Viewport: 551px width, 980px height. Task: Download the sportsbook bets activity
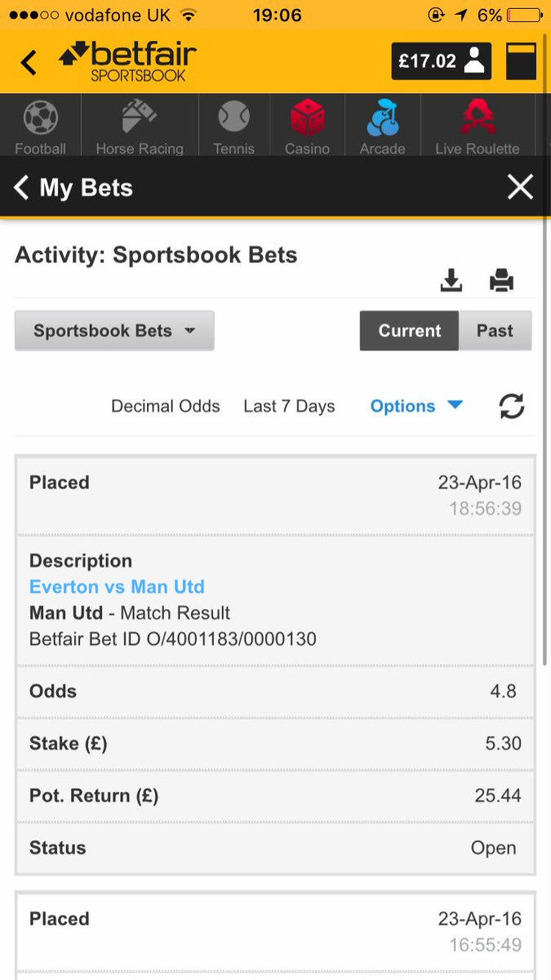(451, 281)
